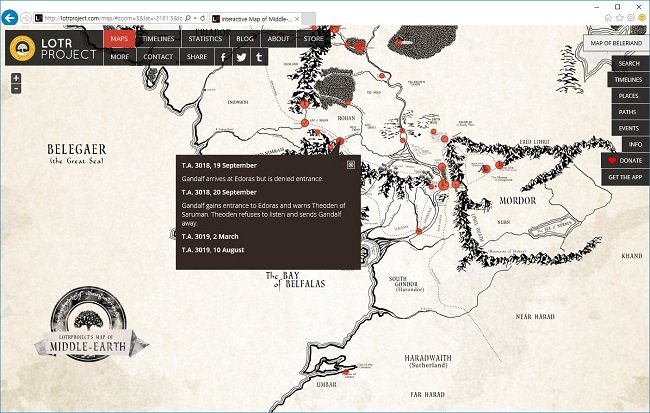This screenshot has width=650, height=413.
Task: Open the Timelines side panel
Action: point(628,80)
